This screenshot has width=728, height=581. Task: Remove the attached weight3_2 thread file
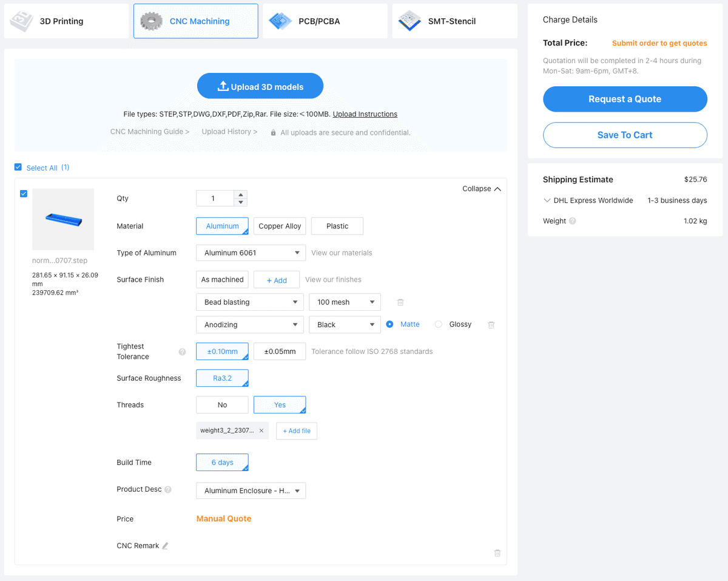tap(261, 431)
